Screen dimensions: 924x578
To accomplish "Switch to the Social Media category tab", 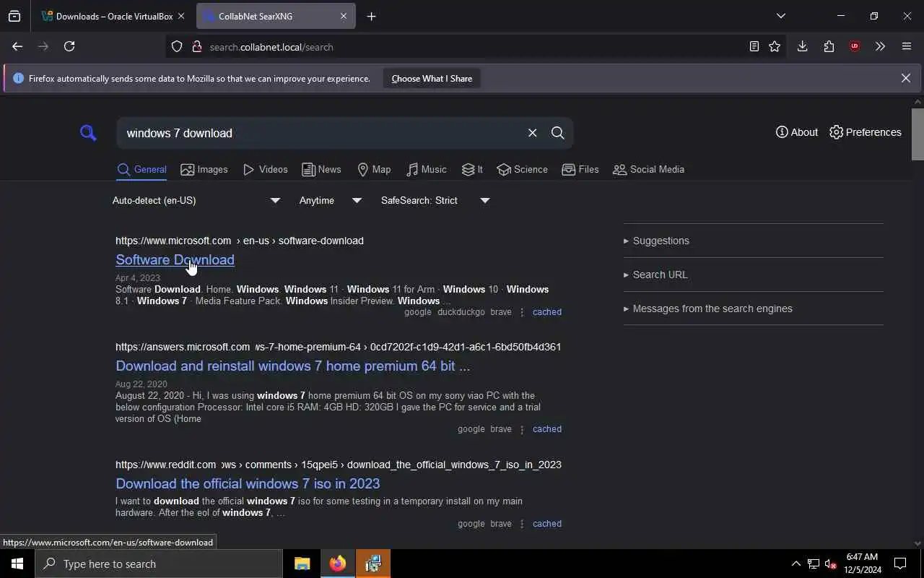I will tap(648, 170).
